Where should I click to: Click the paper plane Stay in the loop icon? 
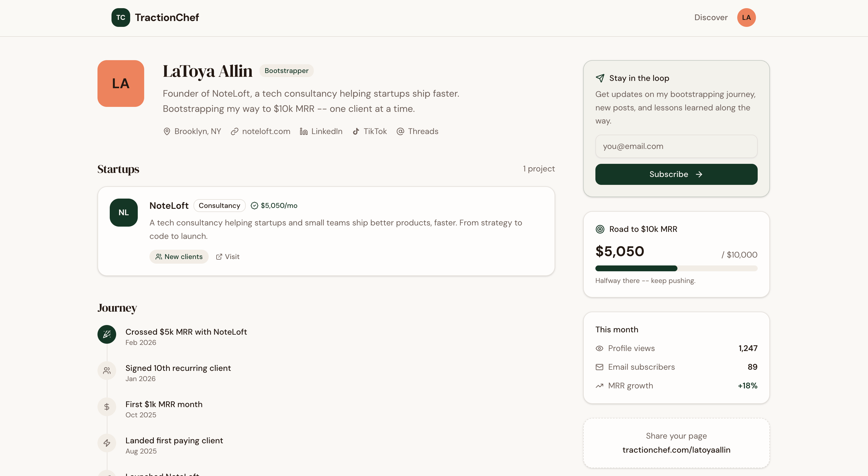600,78
